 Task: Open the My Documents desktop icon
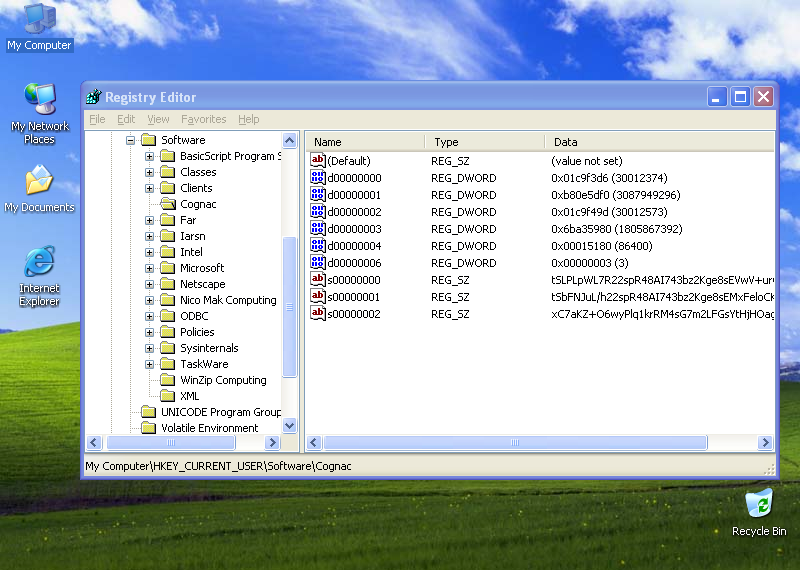click(x=39, y=188)
